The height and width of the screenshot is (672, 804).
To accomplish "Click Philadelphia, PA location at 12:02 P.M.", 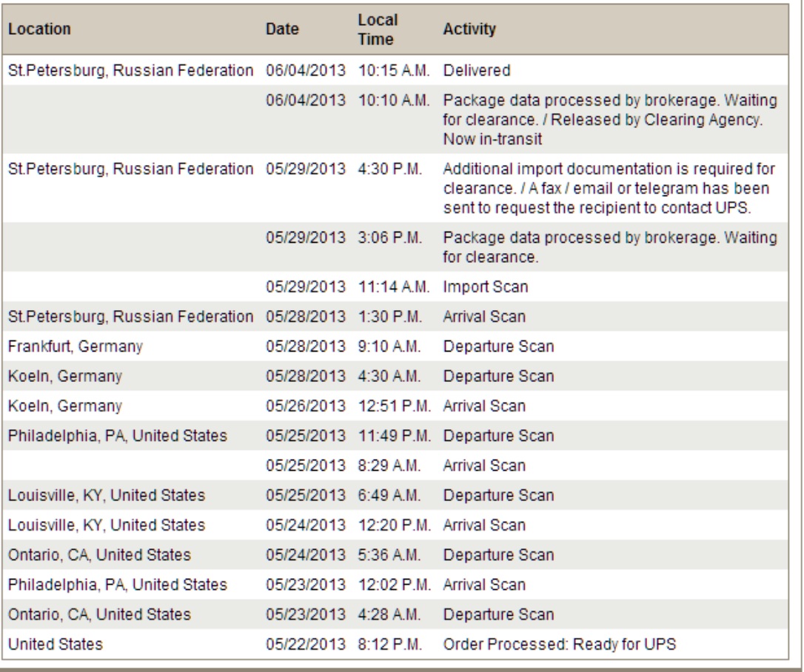I will pyautogui.click(x=118, y=585).
